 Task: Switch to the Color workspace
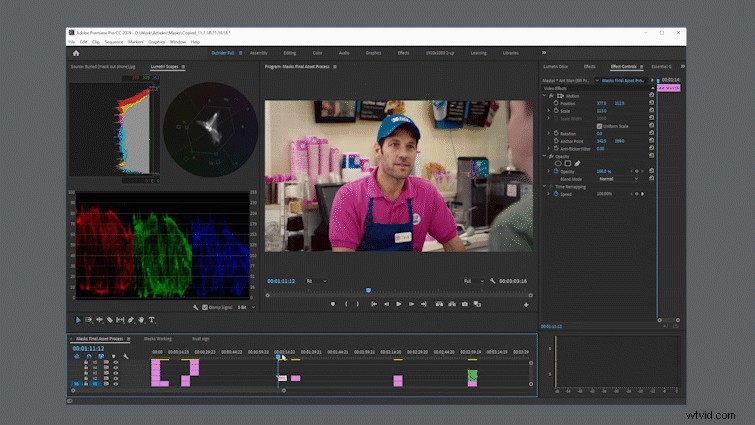317,53
